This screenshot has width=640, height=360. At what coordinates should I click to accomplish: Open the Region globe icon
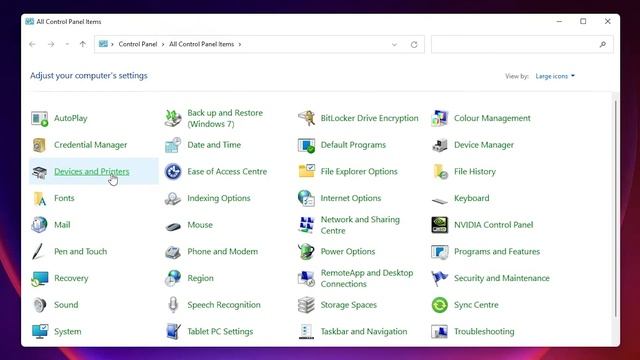click(173, 278)
